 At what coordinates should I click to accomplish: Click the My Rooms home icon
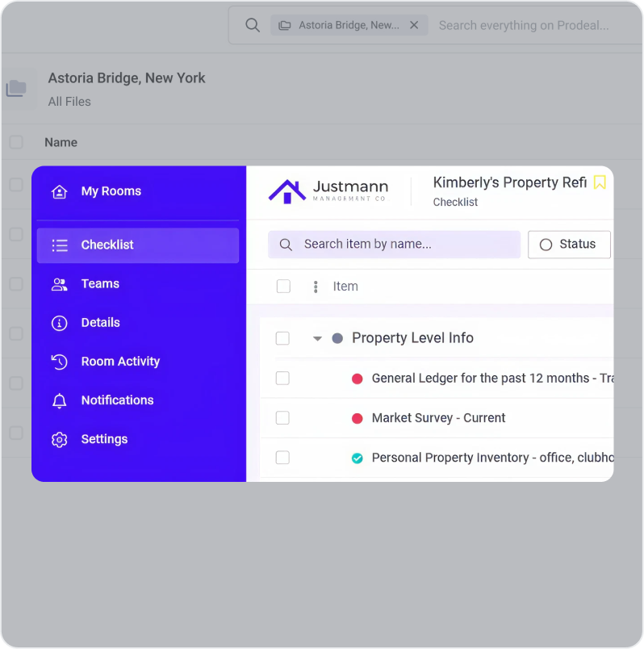click(59, 191)
